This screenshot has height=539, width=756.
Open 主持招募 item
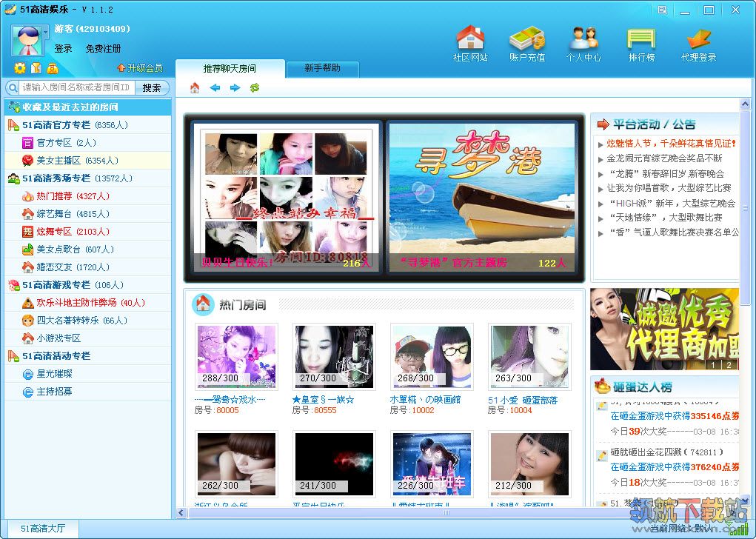click(87, 392)
